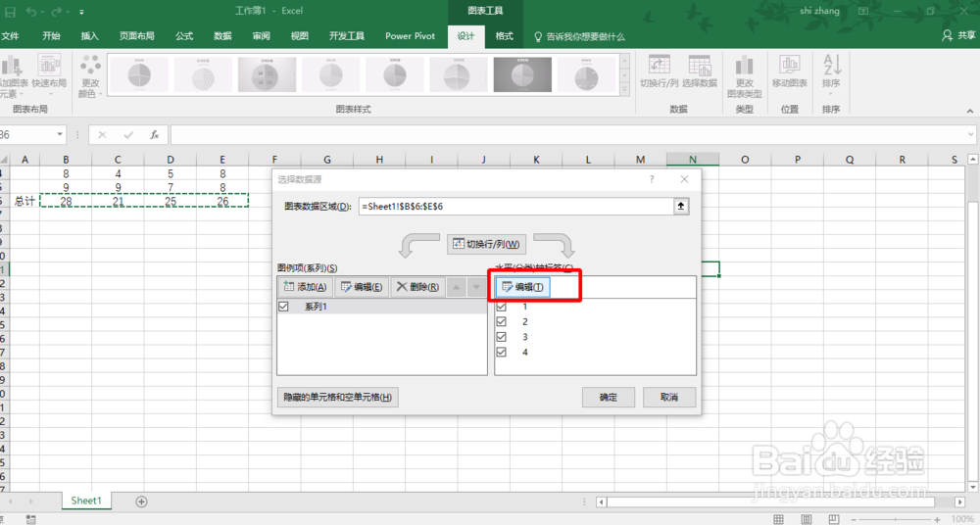
Task: Select the hatched striped pie chart style thumbnail
Action: pyautogui.click(x=203, y=75)
